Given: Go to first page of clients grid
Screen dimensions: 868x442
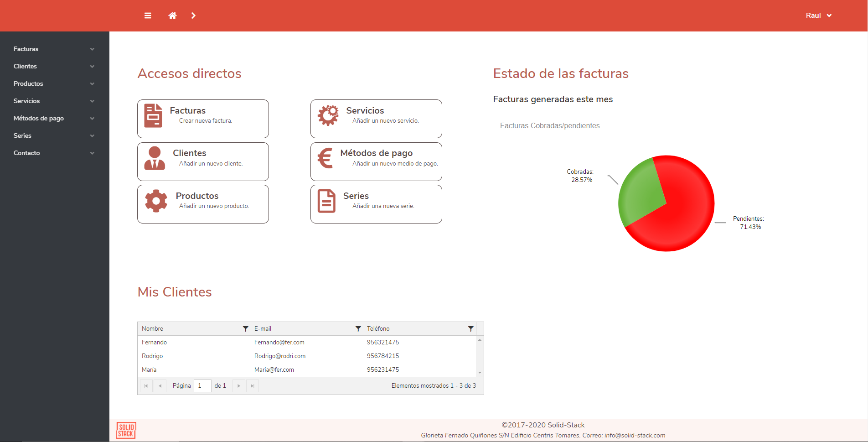Looking at the screenshot, I should (x=146, y=386).
